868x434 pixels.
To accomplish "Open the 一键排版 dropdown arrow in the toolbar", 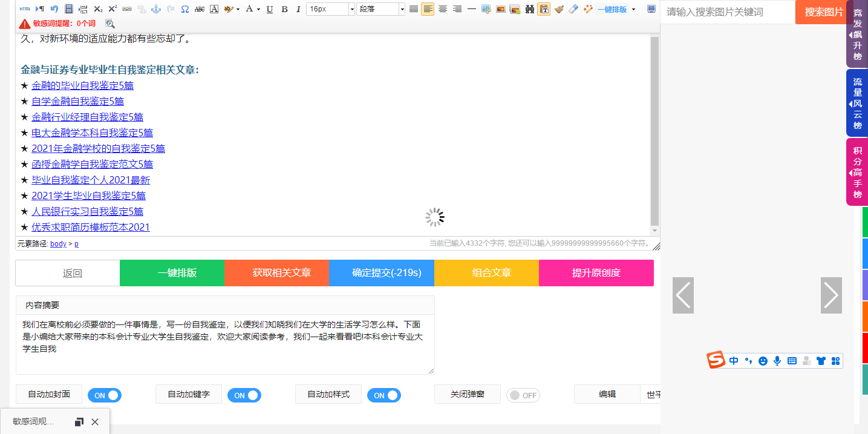I will click(633, 9).
